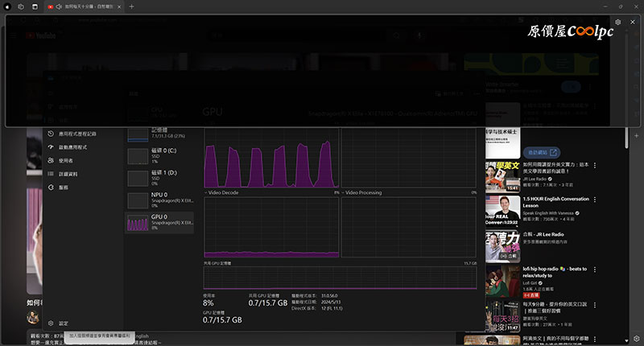The height and width of the screenshot is (346, 644).
Task: Select 磁碟 1 (D:) performance entry
Action: (159, 179)
